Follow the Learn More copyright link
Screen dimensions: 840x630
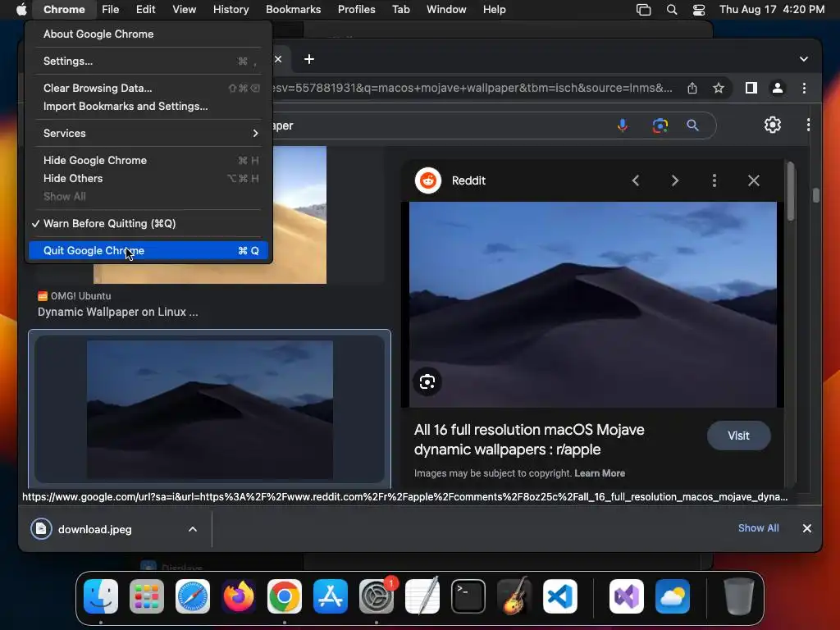coord(600,473)
